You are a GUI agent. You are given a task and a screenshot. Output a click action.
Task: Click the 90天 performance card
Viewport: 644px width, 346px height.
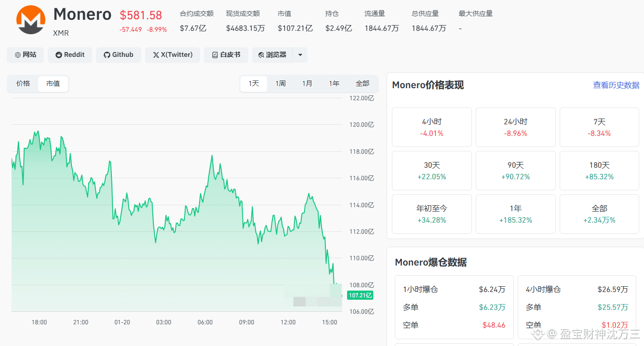pyautogui.click(x=516, y=171)
